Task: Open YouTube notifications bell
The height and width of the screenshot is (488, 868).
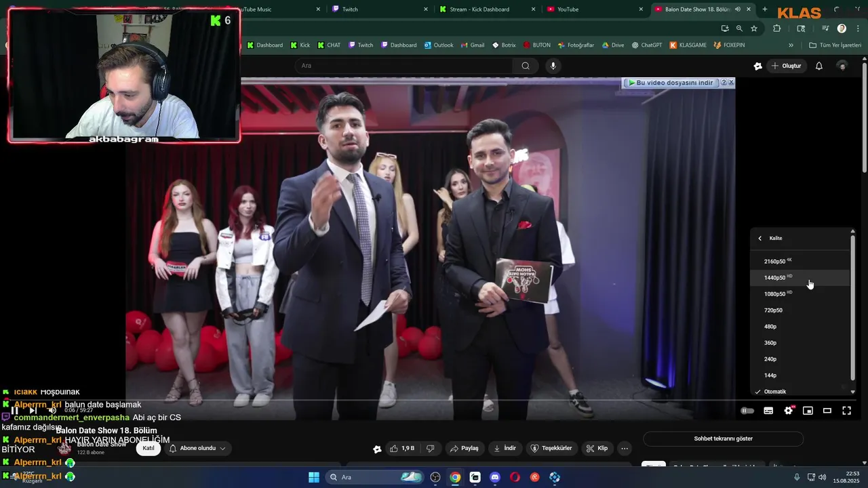Action: [x=819, y=66]
